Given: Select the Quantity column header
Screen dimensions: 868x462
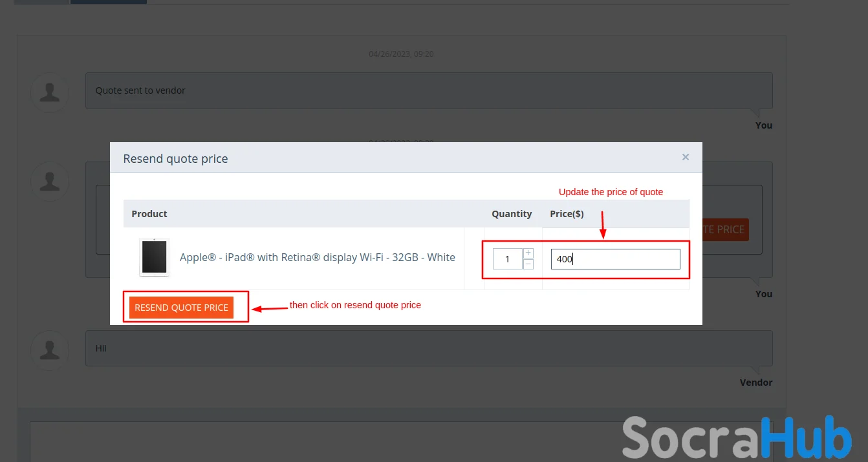Looking at the screenshot, I should [512, 214].
